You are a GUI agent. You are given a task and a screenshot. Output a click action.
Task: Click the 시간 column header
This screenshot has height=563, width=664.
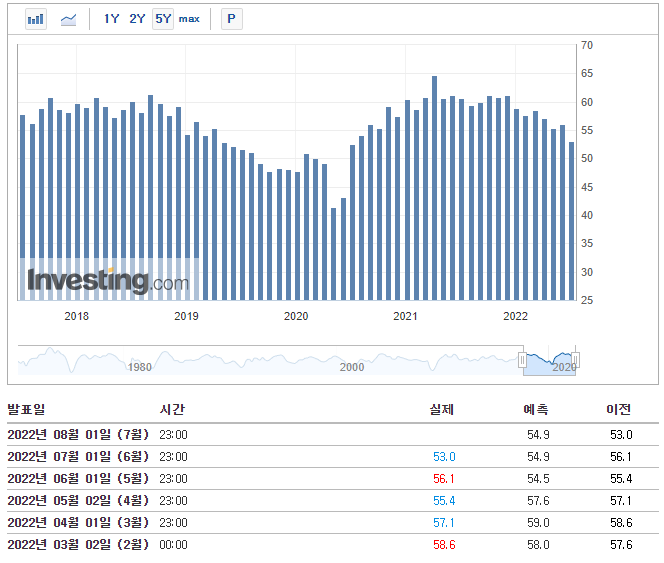pos(172,409)
